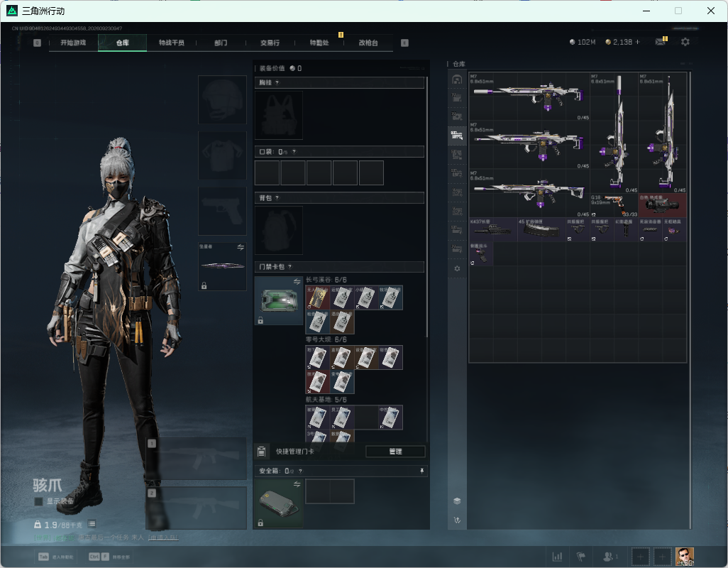Open the weight details list icon
The image size is (728, 568).
[x=92, y=524]
